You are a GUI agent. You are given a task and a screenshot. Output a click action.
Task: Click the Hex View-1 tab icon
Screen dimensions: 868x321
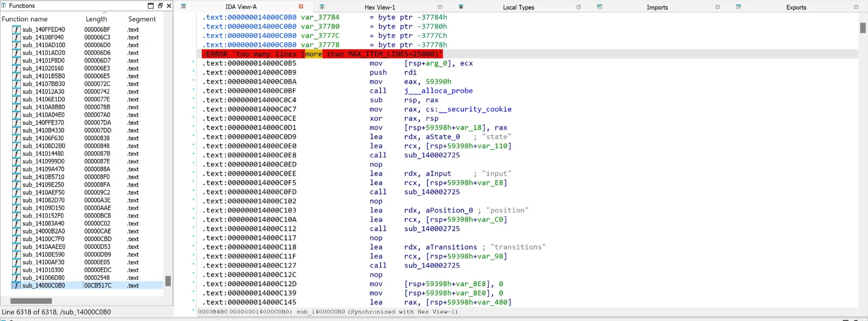click(322, 7)
